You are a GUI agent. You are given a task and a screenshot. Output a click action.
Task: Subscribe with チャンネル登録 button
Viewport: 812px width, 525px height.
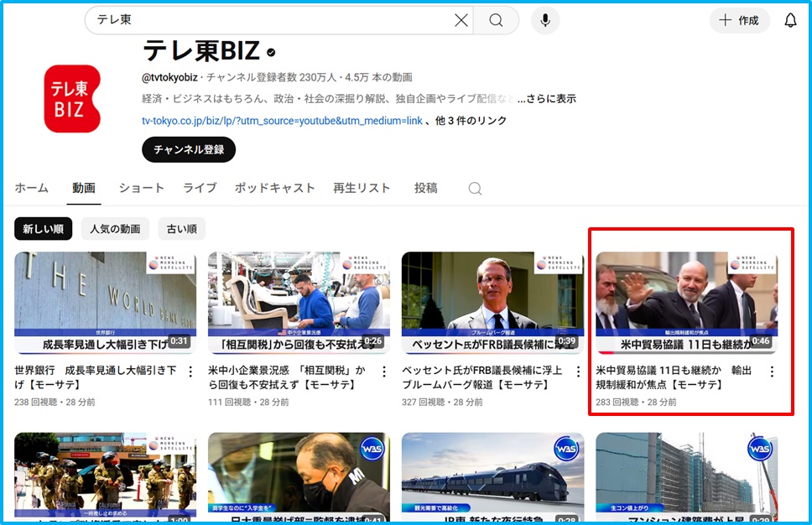pos(189,149)
